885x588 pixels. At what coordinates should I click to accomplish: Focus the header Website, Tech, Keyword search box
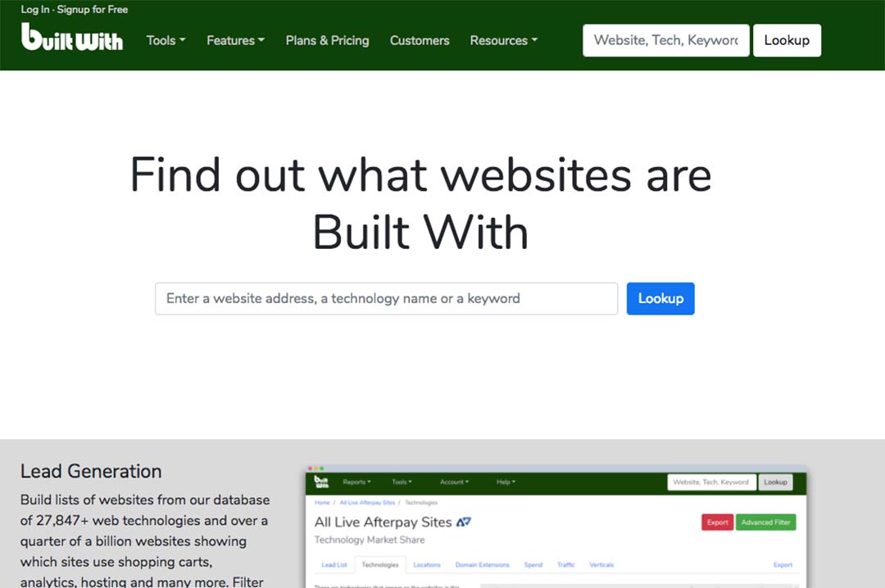coord(665,40)
